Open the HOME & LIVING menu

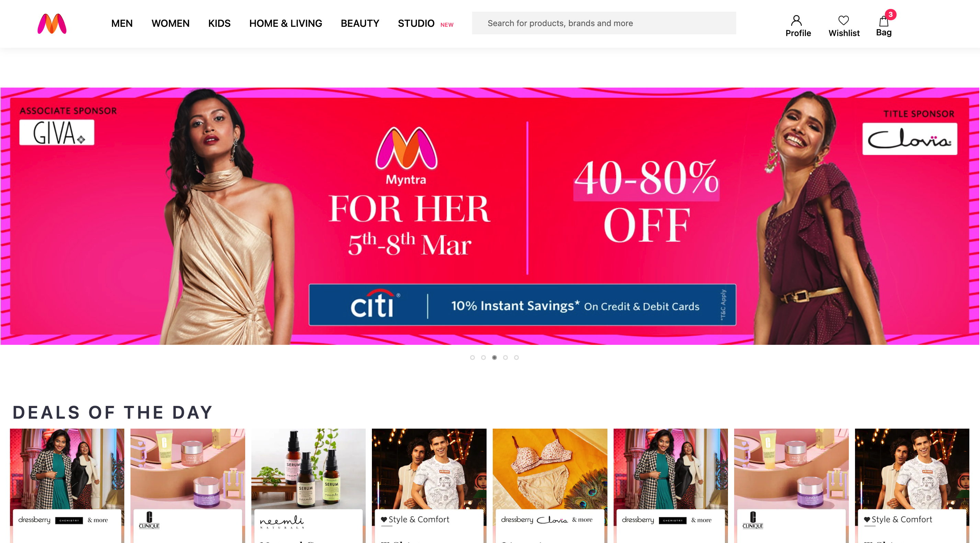pyautogui.click(x=286, y=24)
